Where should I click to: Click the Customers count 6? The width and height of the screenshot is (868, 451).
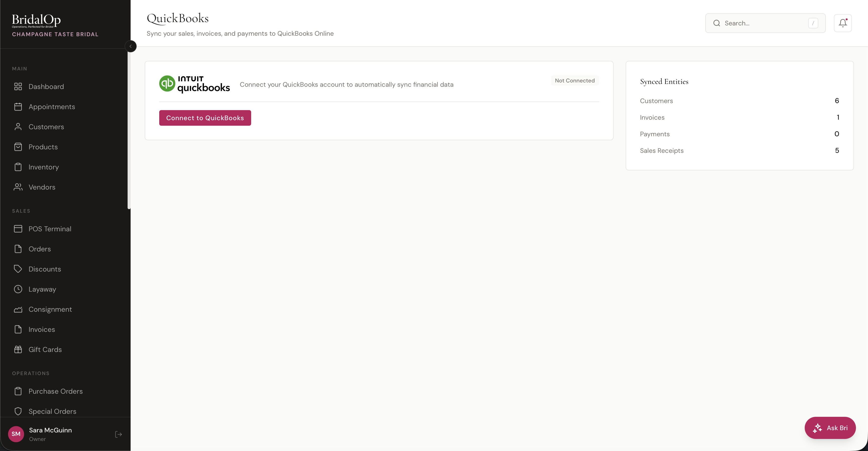[x=837, y=101]
